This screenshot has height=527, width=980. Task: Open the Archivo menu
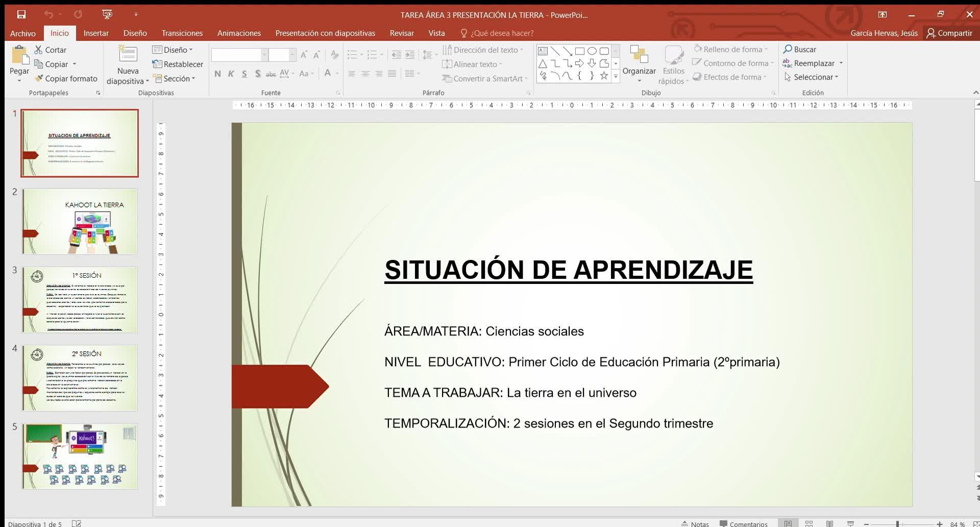tap(23, 33)
